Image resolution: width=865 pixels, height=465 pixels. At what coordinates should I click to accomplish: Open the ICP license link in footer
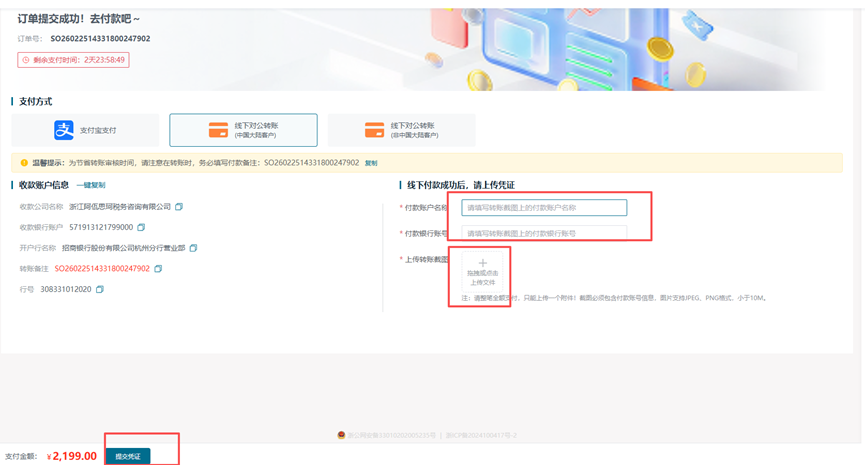click(x=481, y=436)
